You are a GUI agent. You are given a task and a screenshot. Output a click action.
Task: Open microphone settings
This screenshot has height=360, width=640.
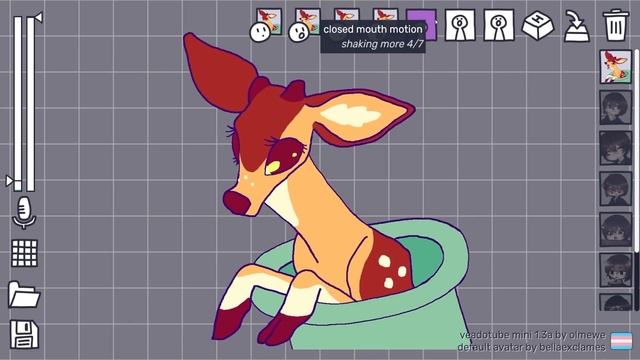pos(24,213)
